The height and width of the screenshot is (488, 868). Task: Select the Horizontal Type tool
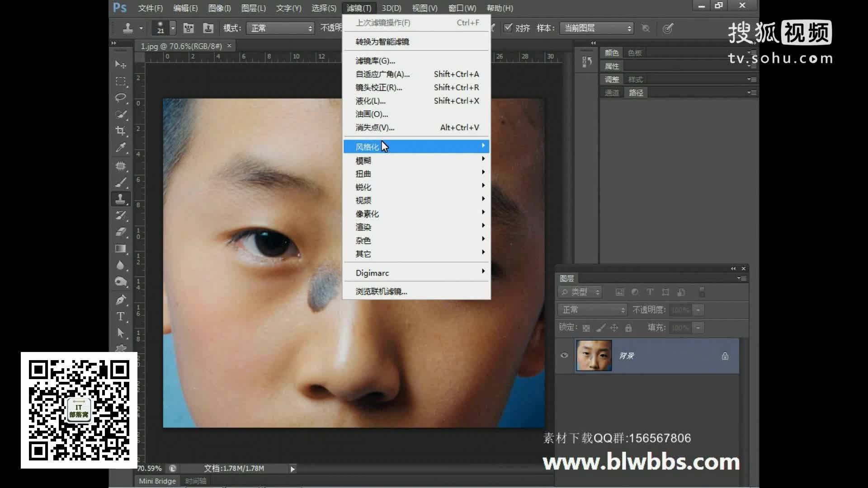pyautogui.click(x=120, y=316)
